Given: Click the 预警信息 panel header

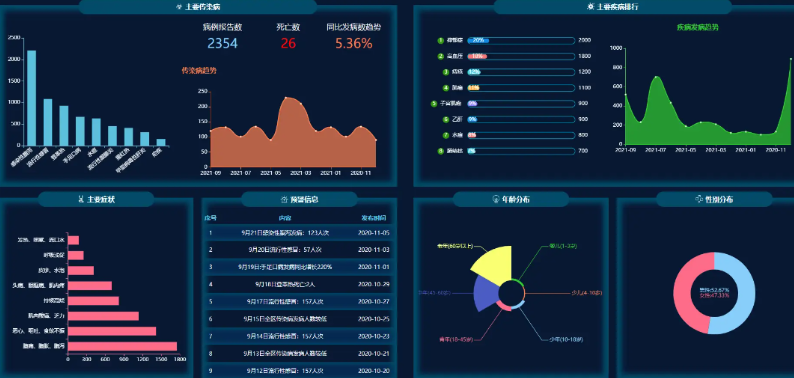Looking at the screenshot, I should tap(299, 200).
